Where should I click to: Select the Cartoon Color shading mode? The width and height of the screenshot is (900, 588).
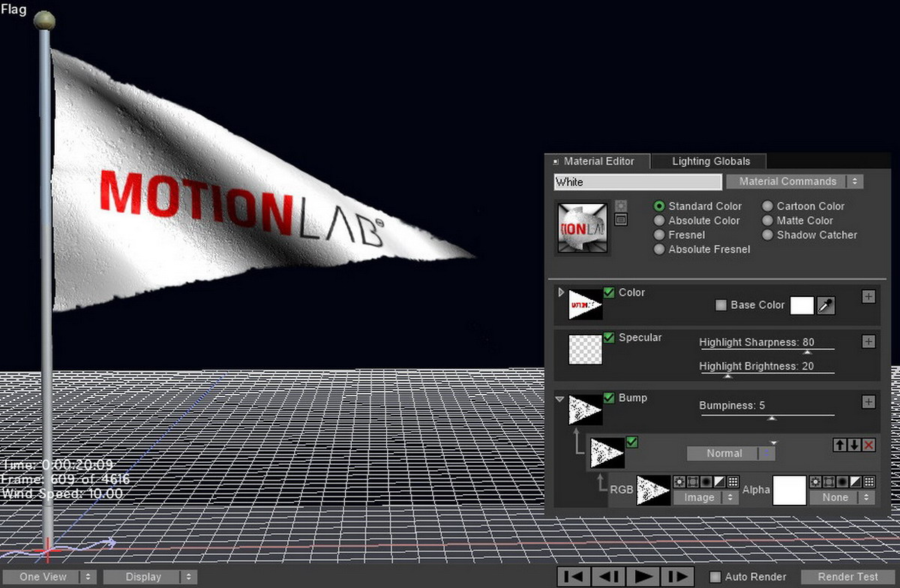pyautogui.click(x=768, y=206)
